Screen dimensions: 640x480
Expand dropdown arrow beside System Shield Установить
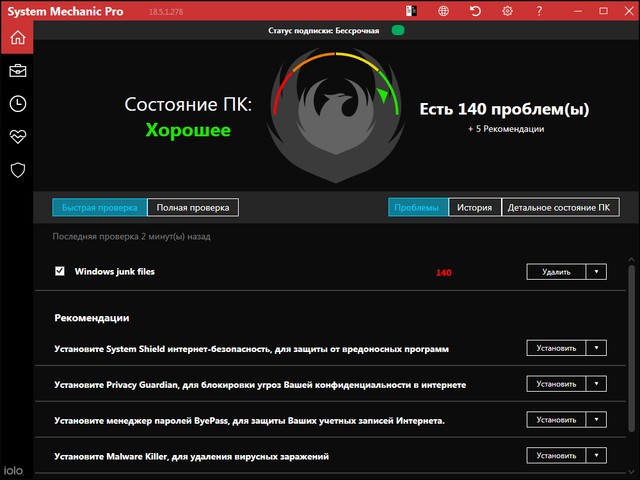click(x=596, y=348)
